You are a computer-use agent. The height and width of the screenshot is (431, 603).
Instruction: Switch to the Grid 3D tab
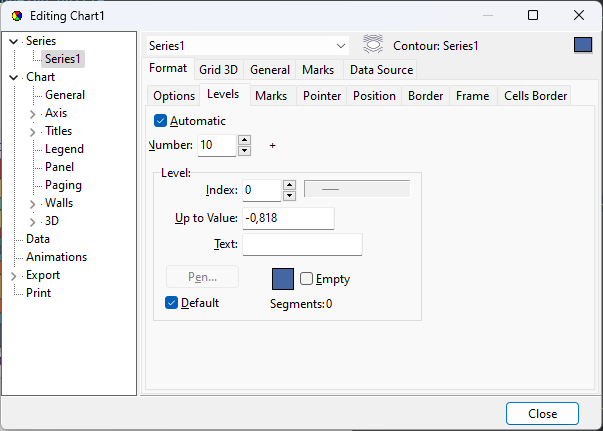[218, 70]
